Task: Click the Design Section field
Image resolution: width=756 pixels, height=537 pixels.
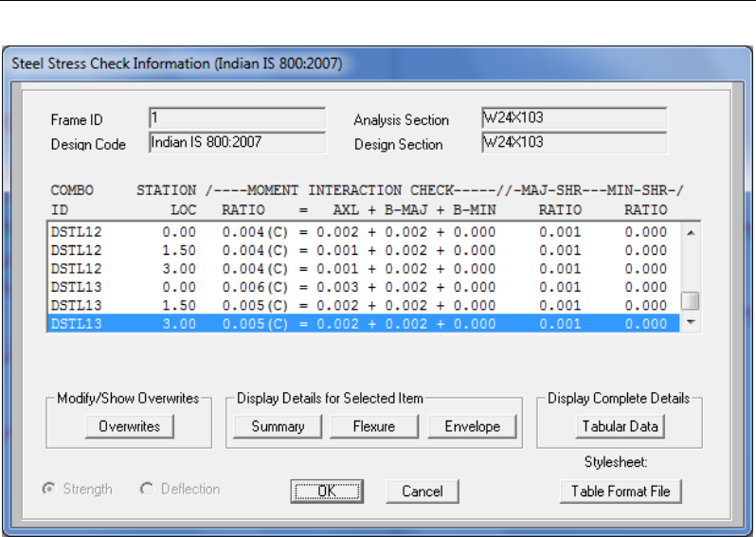Action: coord(574,143)
